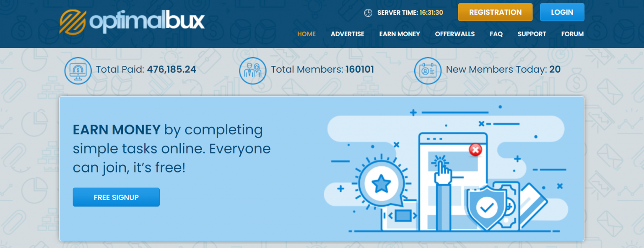644x248 pixels.
Task: Click the FREE SIGNUP button
Action: pyautogui.click(x=116, y=197)
